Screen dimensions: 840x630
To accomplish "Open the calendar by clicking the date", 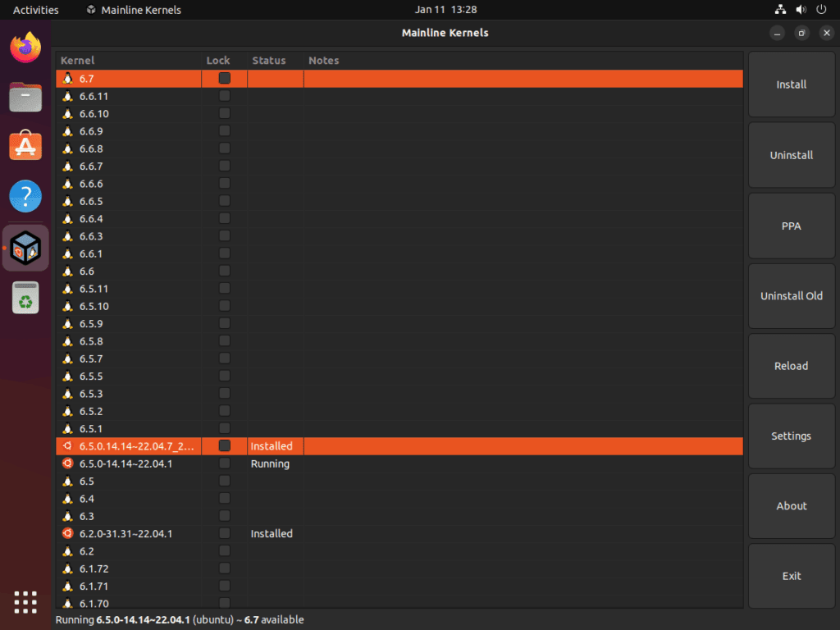I will (x=445, y=9).
